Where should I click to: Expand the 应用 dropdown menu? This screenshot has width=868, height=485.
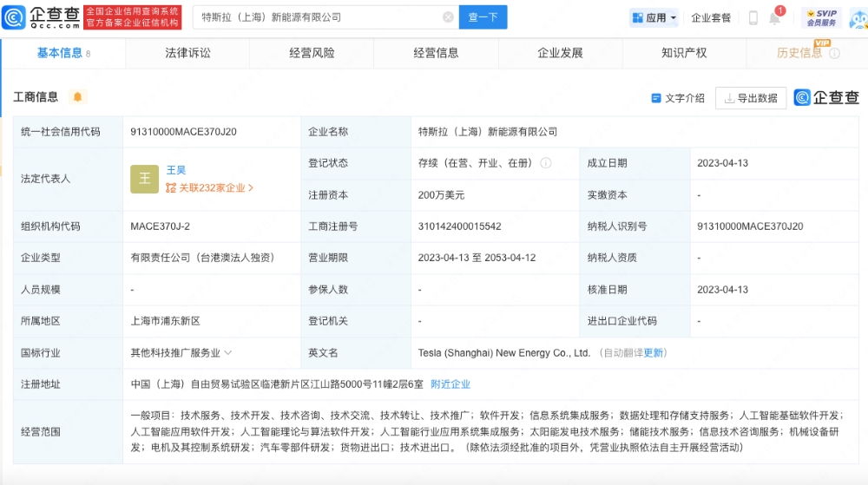(x=654, y=17)
